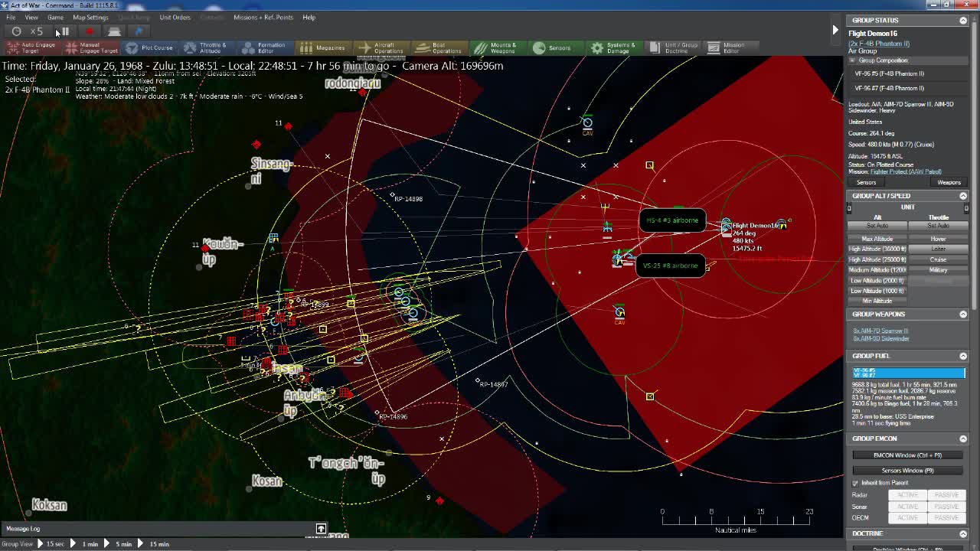Image resolution: width=980 pixels, height=551 pixels.
Task: Click the blue flag icon in the toolbar
Action: pyautogui.click(x=139, y=31)
